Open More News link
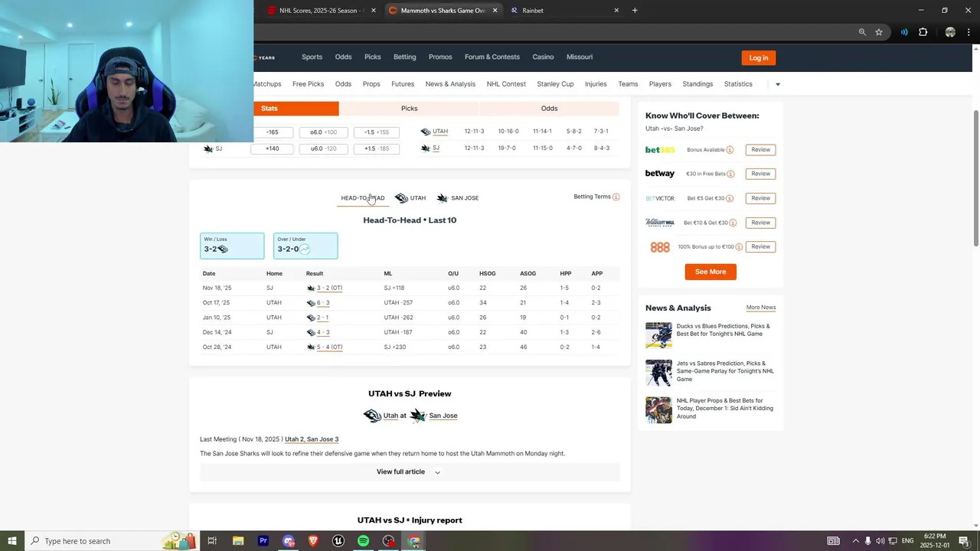The width and height of the screenshot is (980, 551). point(761,308)
